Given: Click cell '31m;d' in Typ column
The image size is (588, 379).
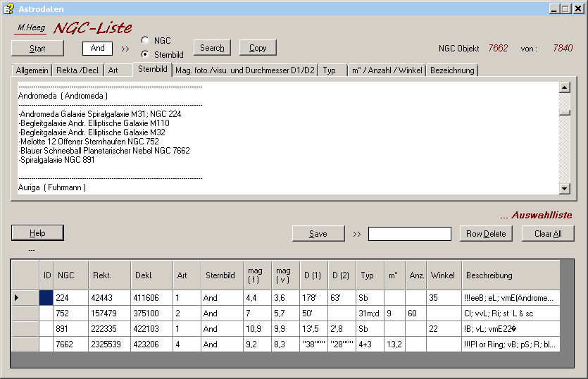Looking at the screenshot, I should pos(370,313).
